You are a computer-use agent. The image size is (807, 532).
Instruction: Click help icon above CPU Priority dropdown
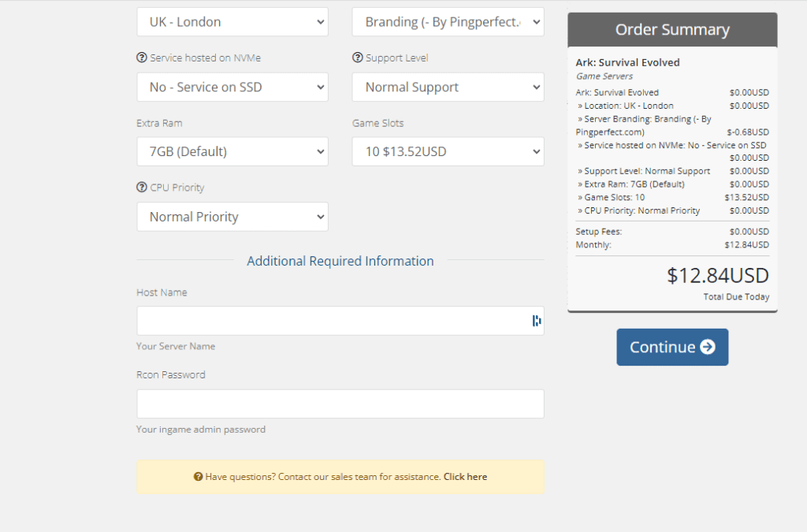(x=142, y=188)
